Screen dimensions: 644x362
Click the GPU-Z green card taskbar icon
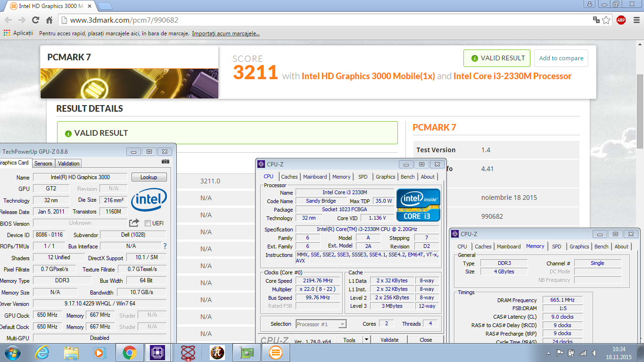point(247,353)
